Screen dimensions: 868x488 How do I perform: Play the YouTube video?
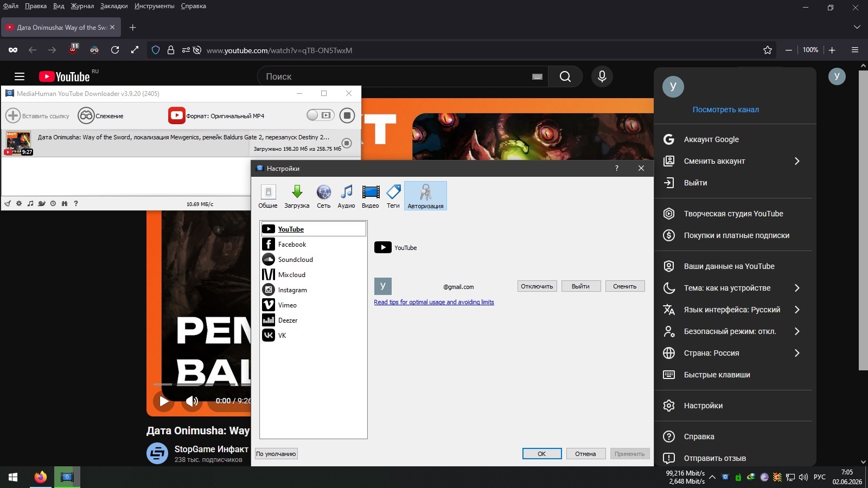pyautogui.click(x=164, y=401)
